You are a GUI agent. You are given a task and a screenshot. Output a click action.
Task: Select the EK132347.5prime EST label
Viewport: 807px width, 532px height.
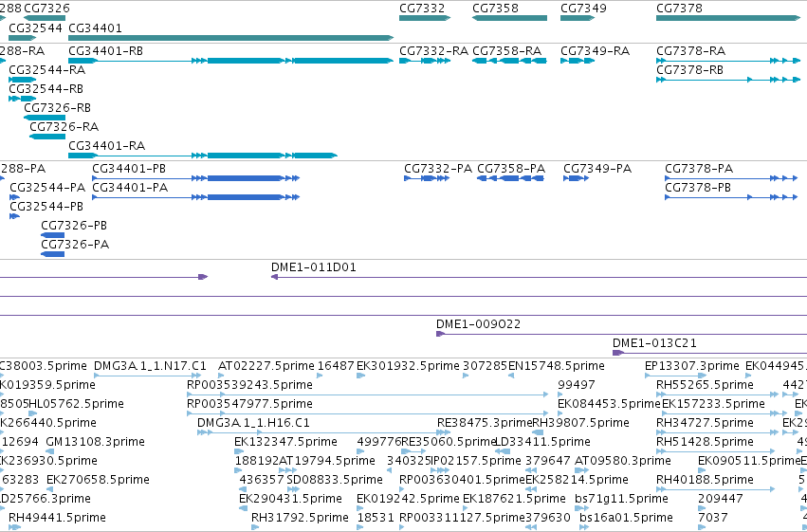[x=285, y=442]
